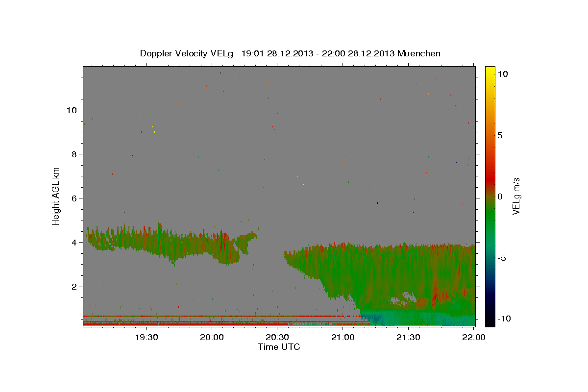Viewport: 588px width, 392px height.
Task: Click the colorbar value -5 label
Action: [x=501, y=258]
